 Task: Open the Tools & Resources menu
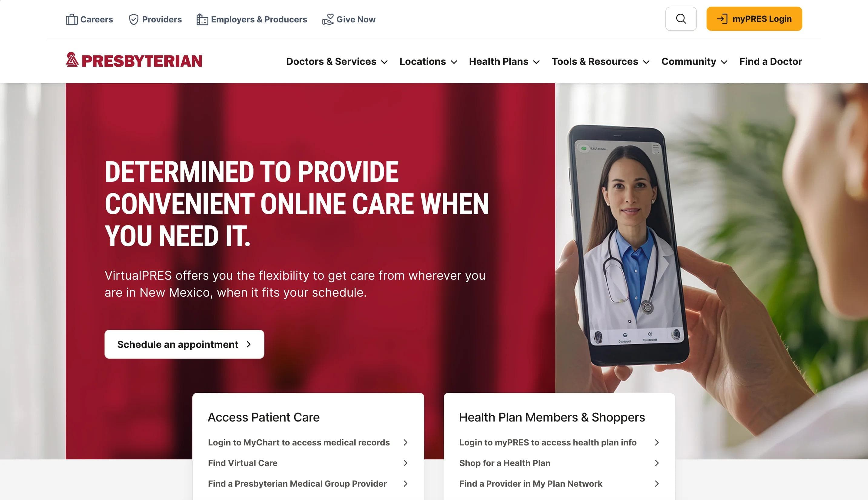coord(600,62)
